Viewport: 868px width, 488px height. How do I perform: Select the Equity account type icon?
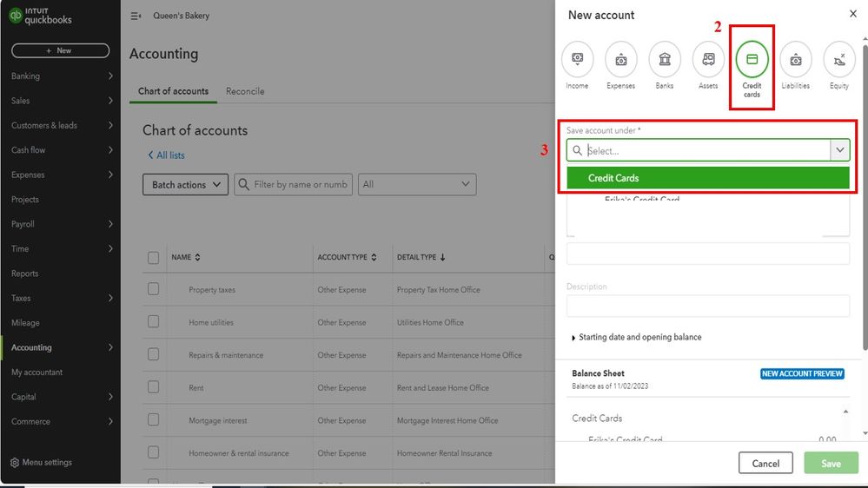839,59
